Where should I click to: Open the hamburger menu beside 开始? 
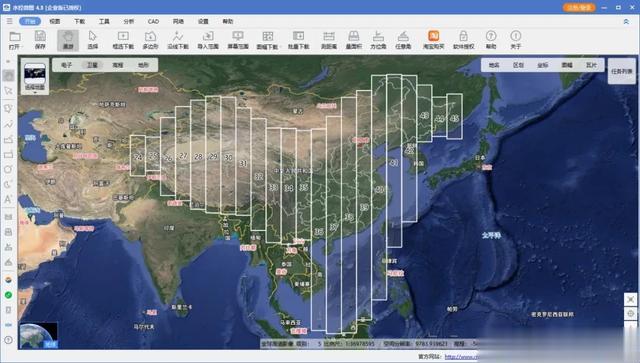(10, 21)
